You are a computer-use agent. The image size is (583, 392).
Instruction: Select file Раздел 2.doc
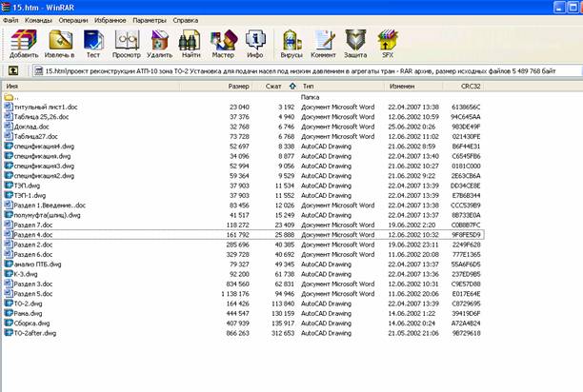33,245
